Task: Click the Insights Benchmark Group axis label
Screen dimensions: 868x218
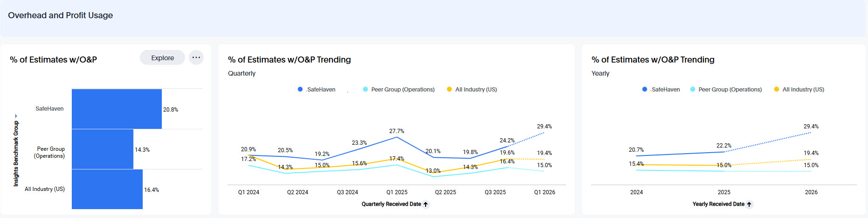Action: coord(16,154)
